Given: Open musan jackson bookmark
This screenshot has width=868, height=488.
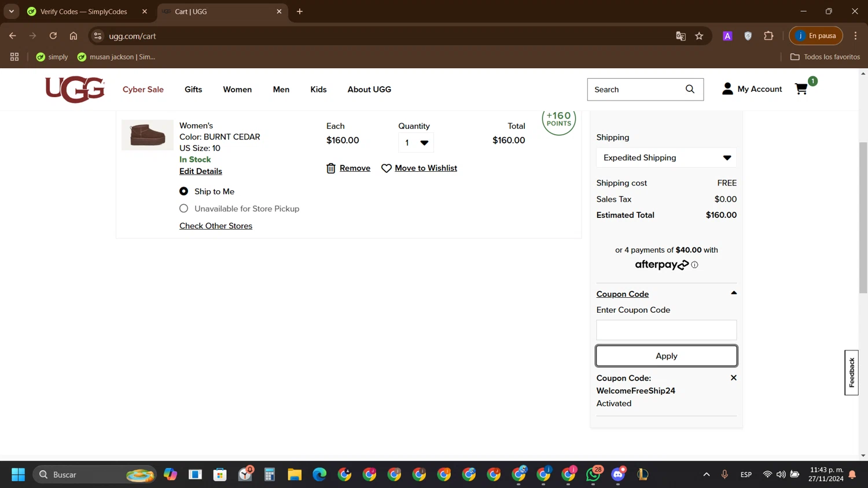Looking at the screenshot, I should [x=116, y=57].
